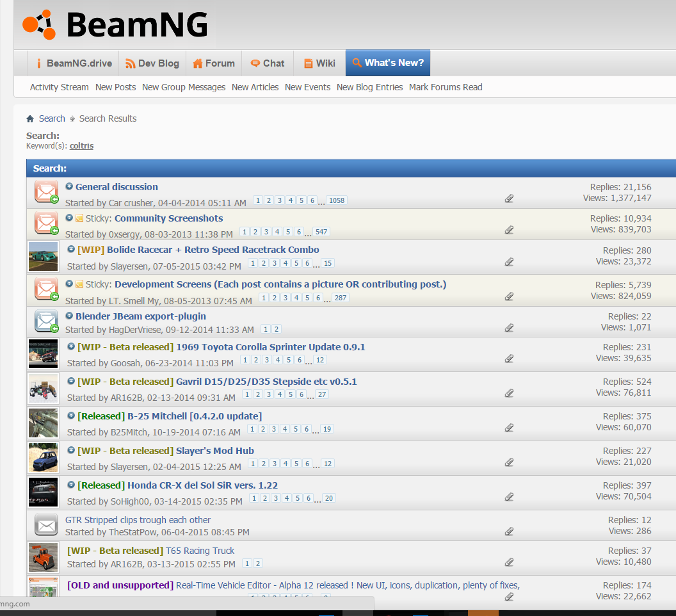
Task: Click attachment paperclip for T65 Racing Truck
Action: tap(509, 562)
